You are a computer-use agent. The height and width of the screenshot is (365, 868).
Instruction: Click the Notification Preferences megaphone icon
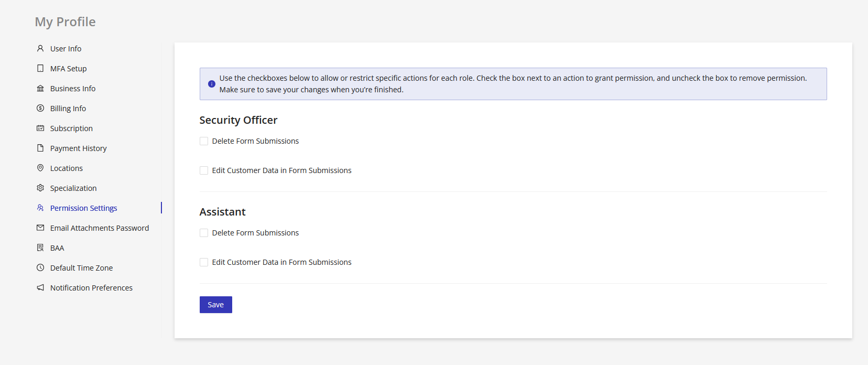click(40, 287)
